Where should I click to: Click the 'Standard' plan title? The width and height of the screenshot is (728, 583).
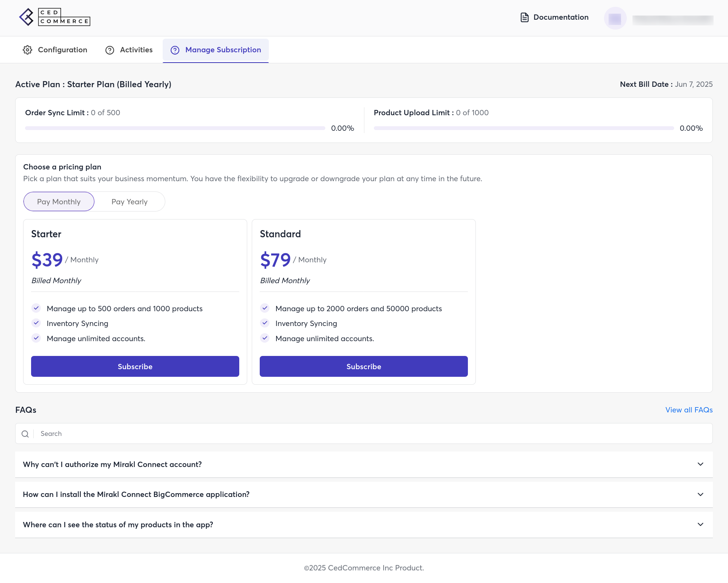(x=280, y=234)
